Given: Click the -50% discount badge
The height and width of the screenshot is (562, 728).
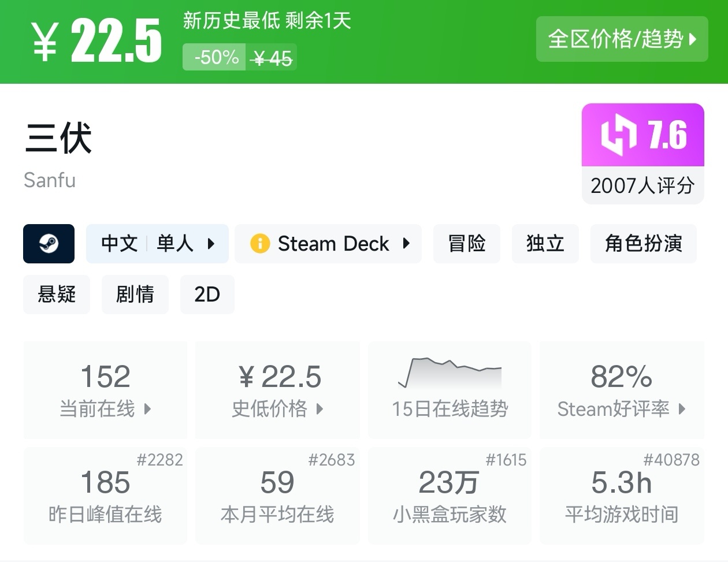Looking at the screenshot, I should (x=215, y=57).
